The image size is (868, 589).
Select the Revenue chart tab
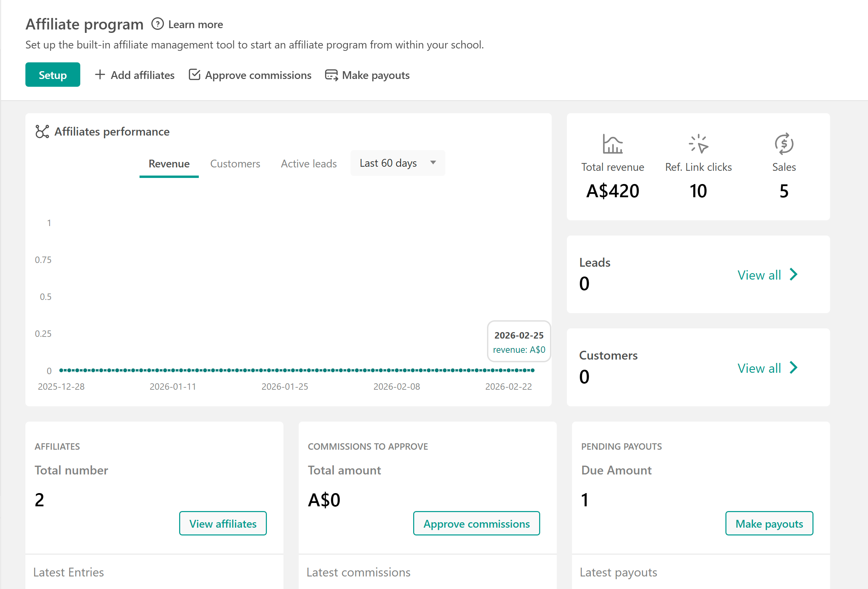pyautogui.click(x=169, y=164)
